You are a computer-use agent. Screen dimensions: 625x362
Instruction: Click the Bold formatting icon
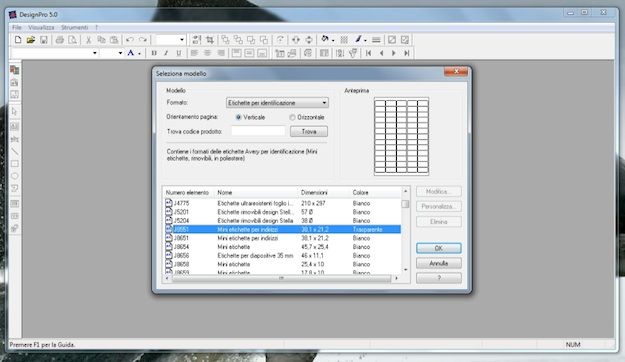pos(154,53)
